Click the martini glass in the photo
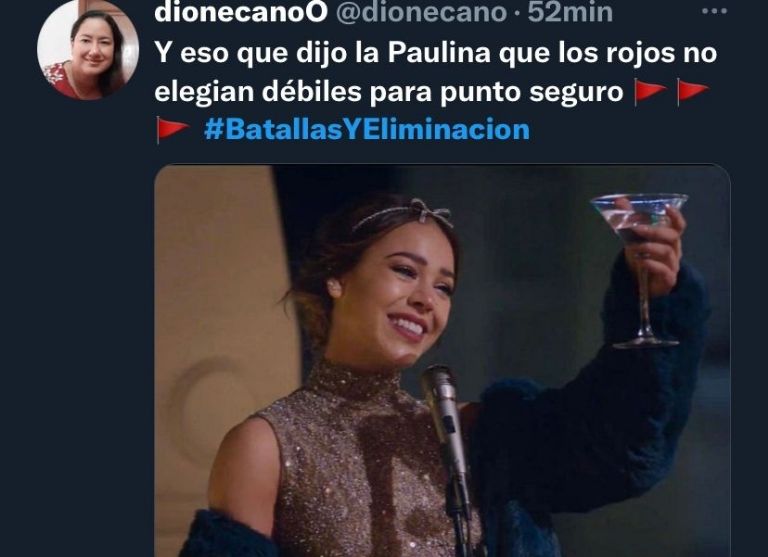 click(x=640, y=269)
